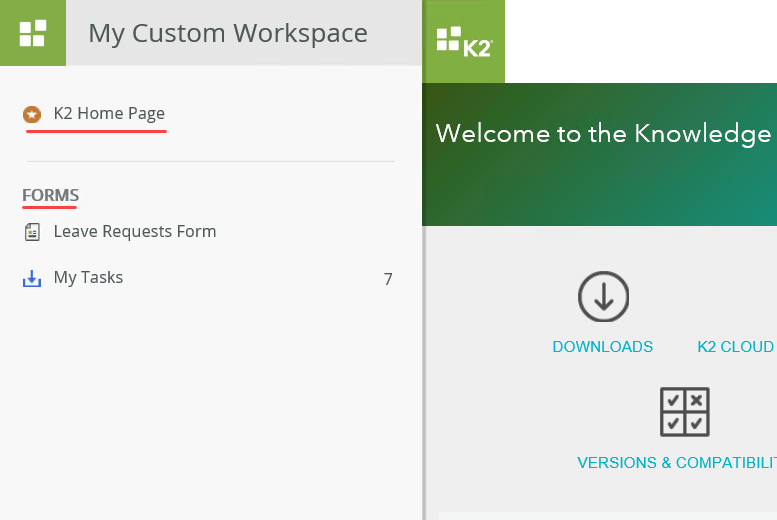This screenshot has height=520, width=777.
Task: Open the K2 CLOUD link
Action: (735, 347)
